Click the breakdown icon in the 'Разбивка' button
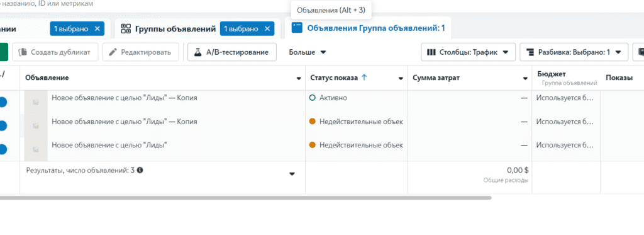The height and width of the screenshot is (235, 644). (x=530, y=52)
